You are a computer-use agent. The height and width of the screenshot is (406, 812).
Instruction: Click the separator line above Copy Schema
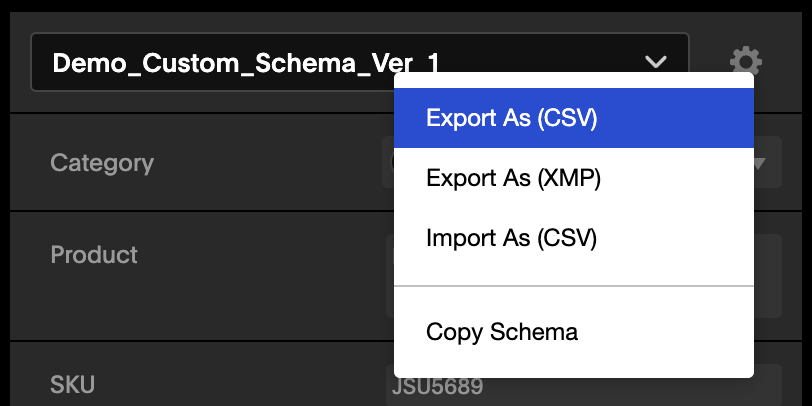(x=574, y=285)
